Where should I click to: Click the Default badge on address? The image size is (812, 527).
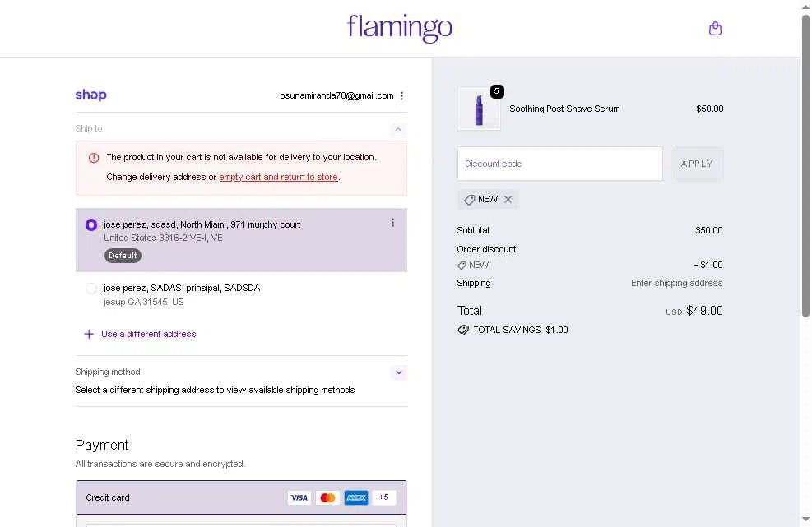point(123,256)
